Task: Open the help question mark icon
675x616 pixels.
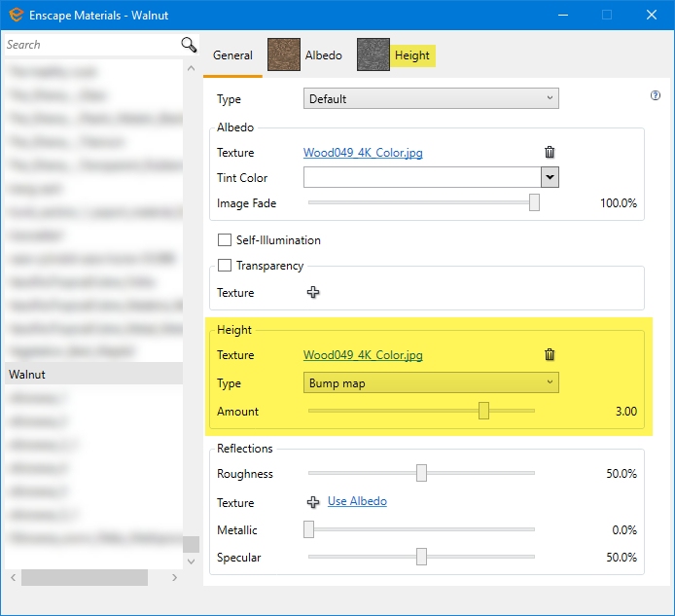Action: click(x=655, y=96)
